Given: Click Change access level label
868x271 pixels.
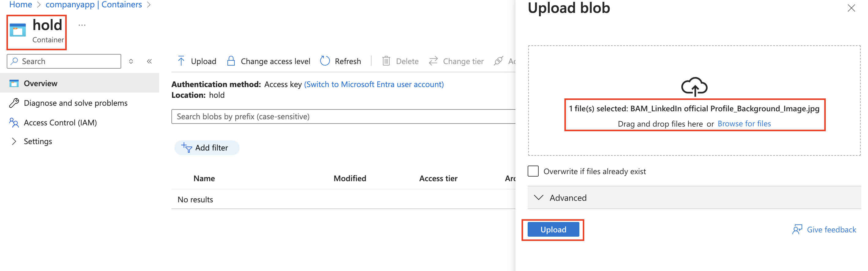Looking at the screenshot, I should point(275,61).
